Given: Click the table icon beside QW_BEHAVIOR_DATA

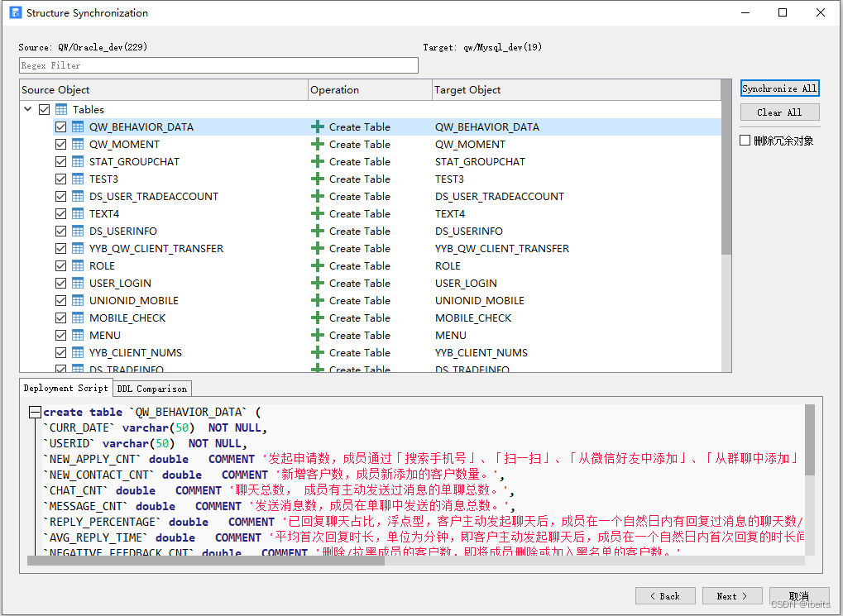Looking at the screenshot, I should coord(76,127).
